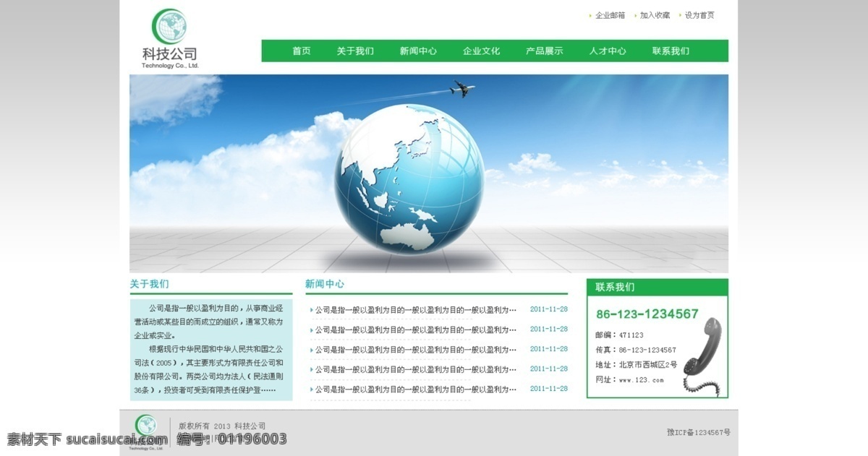Go to the 首页 menu item

302,51
